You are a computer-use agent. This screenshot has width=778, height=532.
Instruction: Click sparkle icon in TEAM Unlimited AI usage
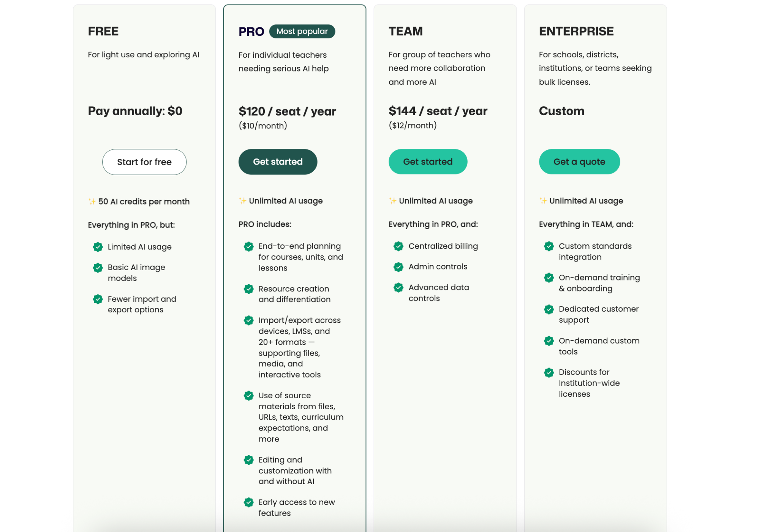click(392, 201)
